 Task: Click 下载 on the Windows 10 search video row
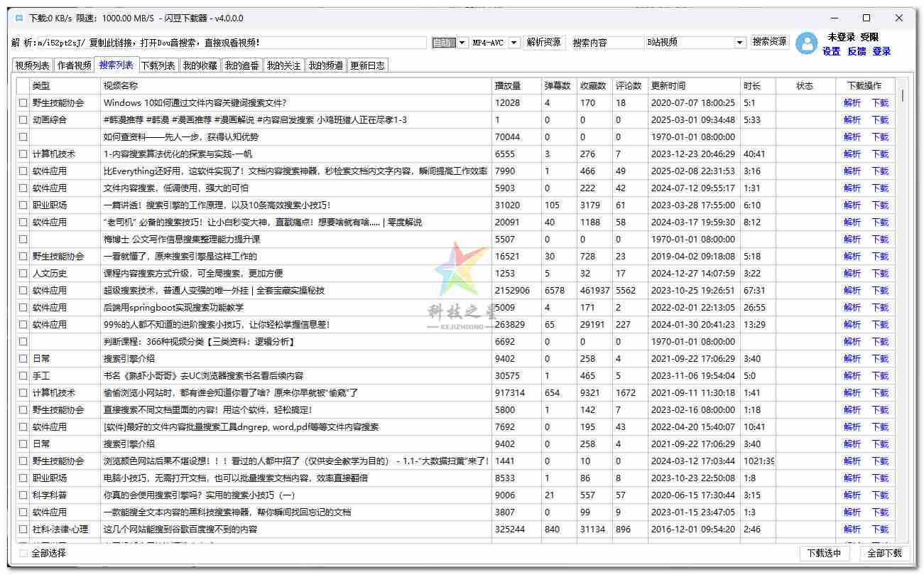tap(880, 102)
